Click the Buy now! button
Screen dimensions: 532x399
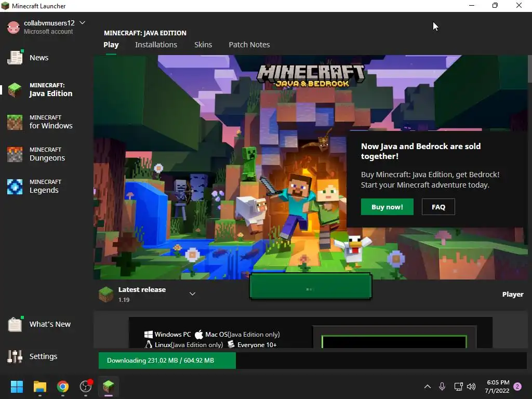point(387,207)
